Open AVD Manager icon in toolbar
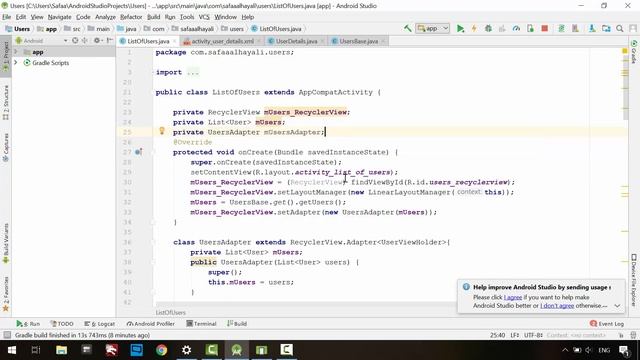 coord(575,29)
